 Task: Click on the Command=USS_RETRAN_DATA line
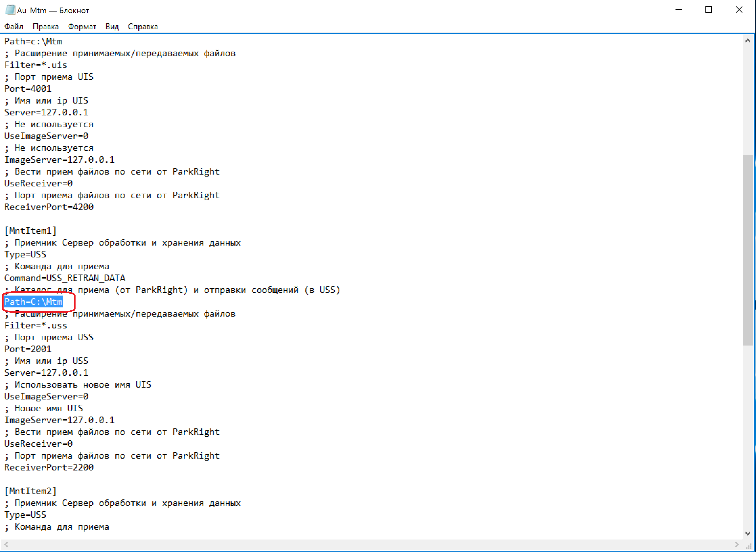(x=65, y=278)
